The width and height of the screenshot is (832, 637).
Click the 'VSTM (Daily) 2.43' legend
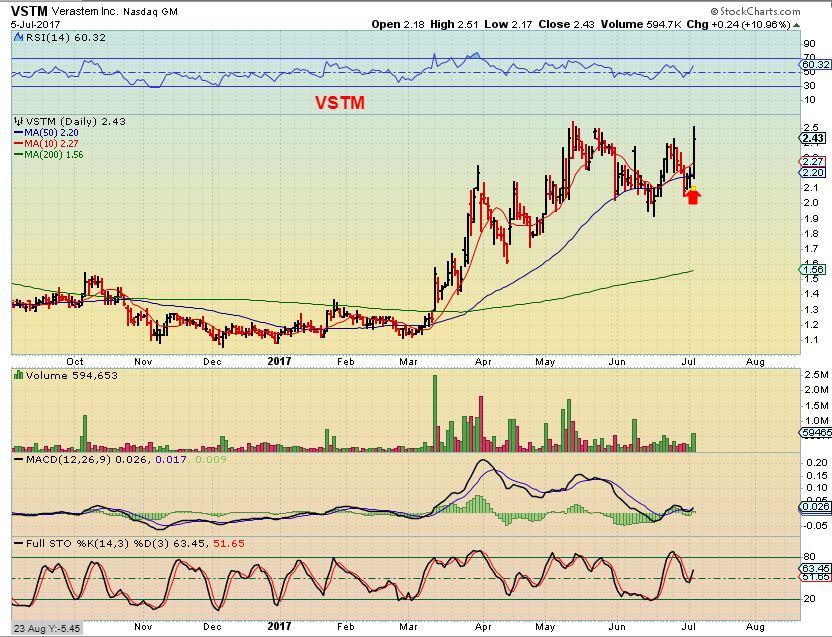click(76, 122)
